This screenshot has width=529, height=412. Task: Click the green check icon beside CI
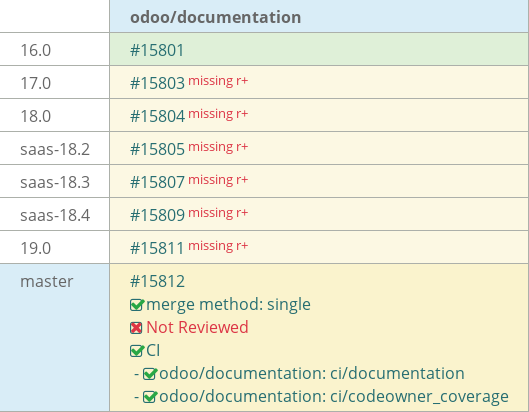137,351
